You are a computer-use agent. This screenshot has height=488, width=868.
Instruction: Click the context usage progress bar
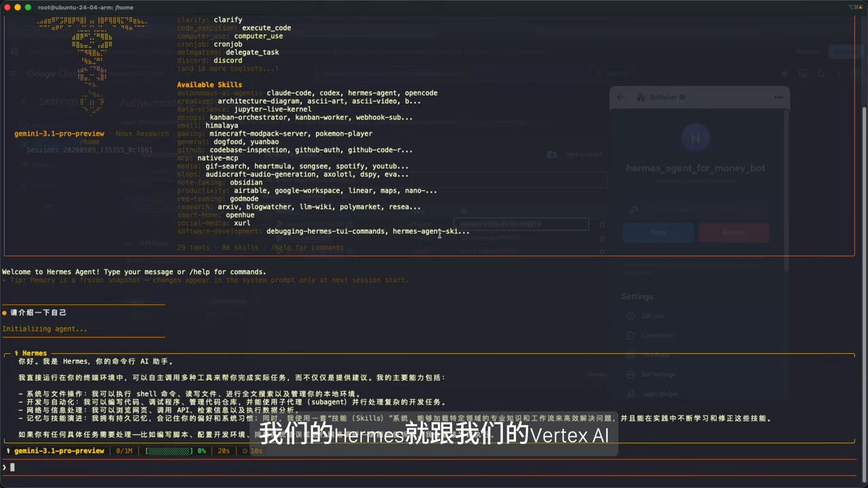point(168,451)
